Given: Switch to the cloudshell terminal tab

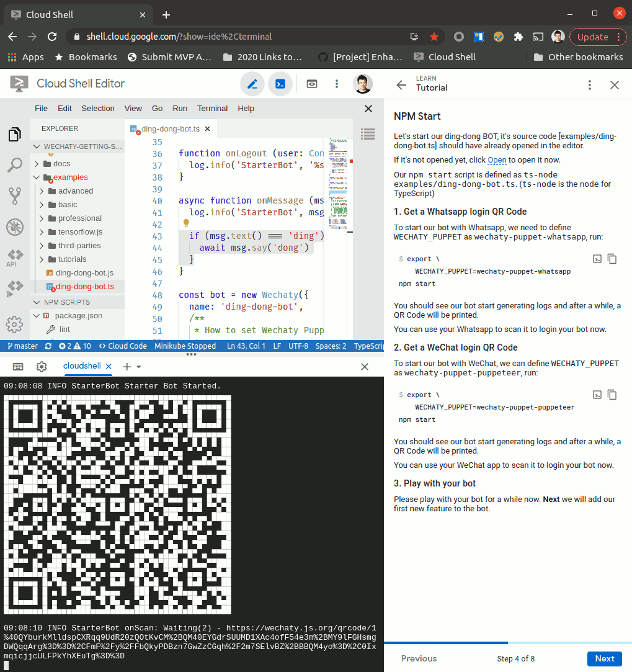Looking at the screenshot, I should (x=82, y=366).
